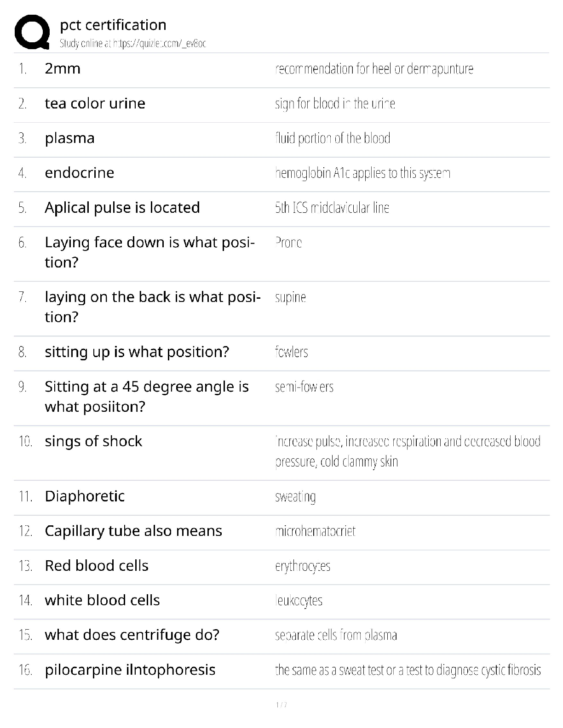
Task: Select the definition "supine"
Action: [290, 297]
